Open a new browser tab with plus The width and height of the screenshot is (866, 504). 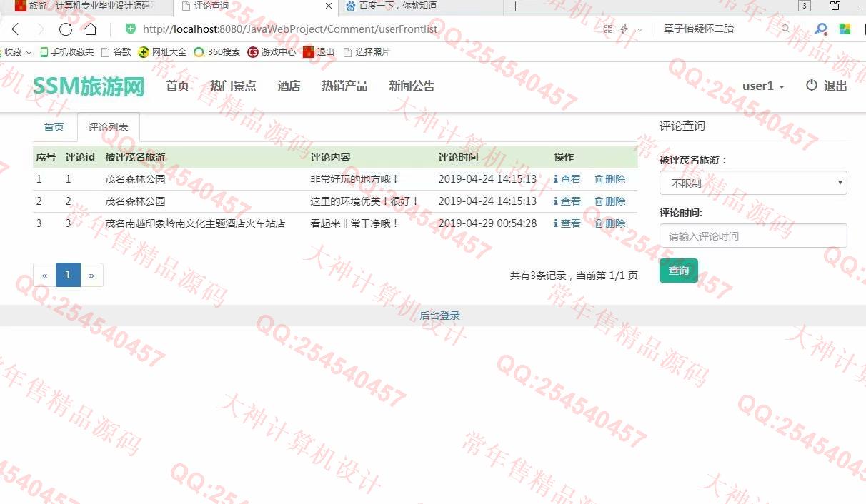click(x=515, y=6)
